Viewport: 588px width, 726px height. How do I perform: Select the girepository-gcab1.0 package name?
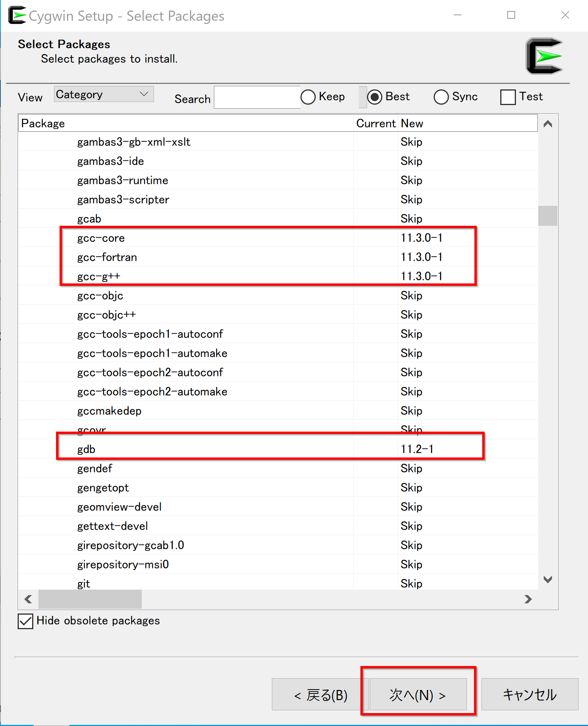[x=130, y=545]
